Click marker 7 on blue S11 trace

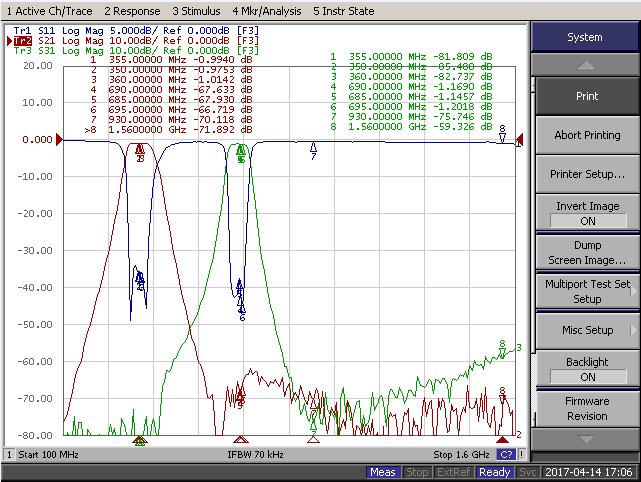314,151
